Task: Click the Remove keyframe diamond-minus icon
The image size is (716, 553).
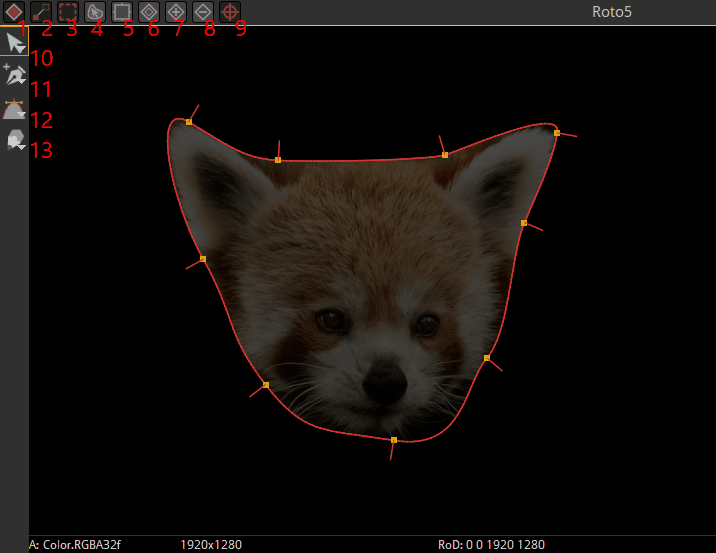Action: click(203, 12)
